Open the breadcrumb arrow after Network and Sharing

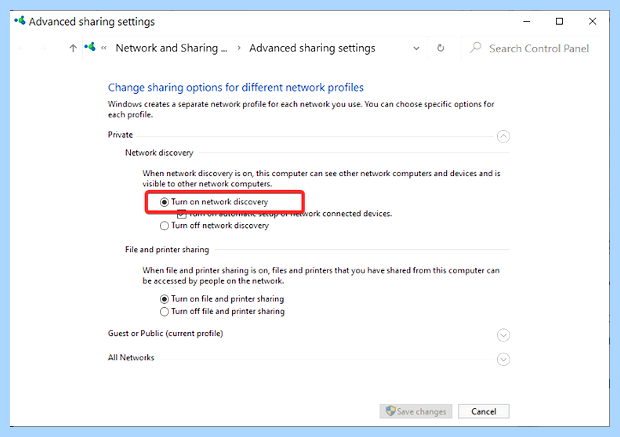[239, 48]
